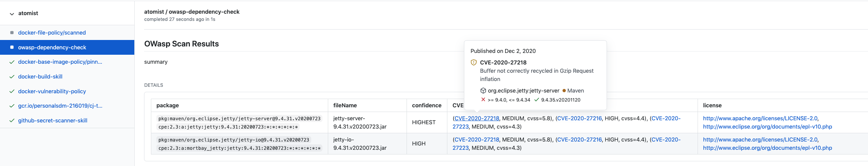Click jetty-io-9.4.31.v20200723.jar file name
Viewport: 868px width, 166px height.
pos(360,144)
